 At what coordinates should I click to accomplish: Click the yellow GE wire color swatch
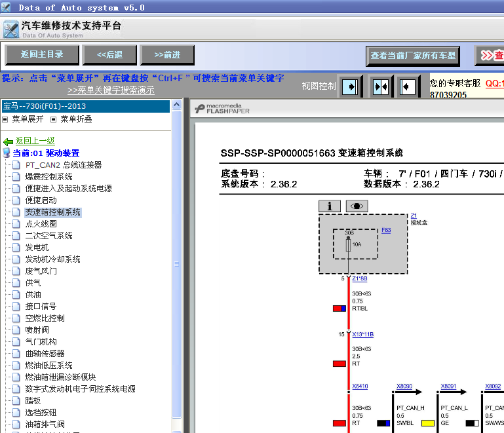click(428, 423)
